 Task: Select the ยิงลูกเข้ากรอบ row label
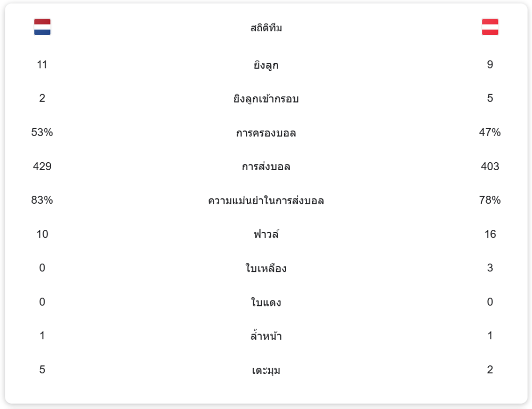tap(266, 99)
